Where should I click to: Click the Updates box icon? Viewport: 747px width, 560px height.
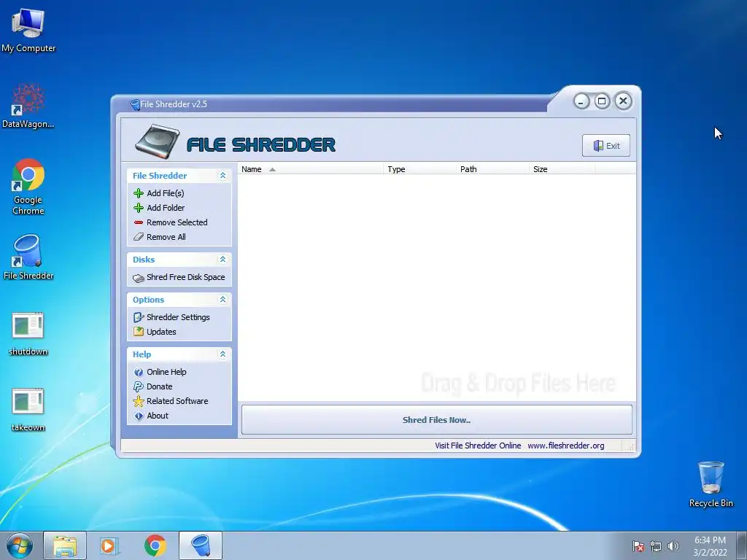click(x=138, y=332)
